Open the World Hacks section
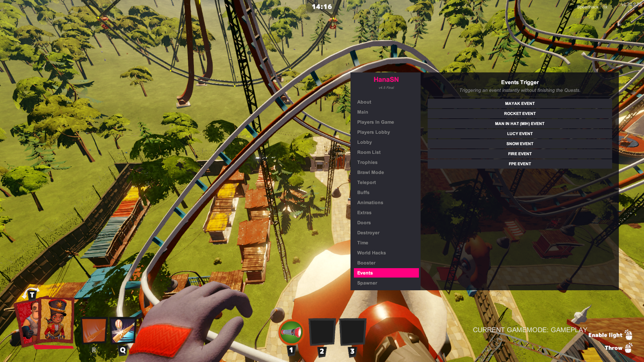 coord(386,253)
